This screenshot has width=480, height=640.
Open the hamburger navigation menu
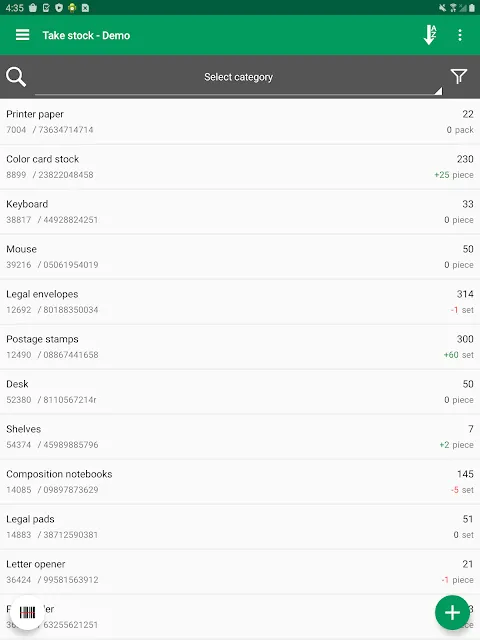pos(22,35)
